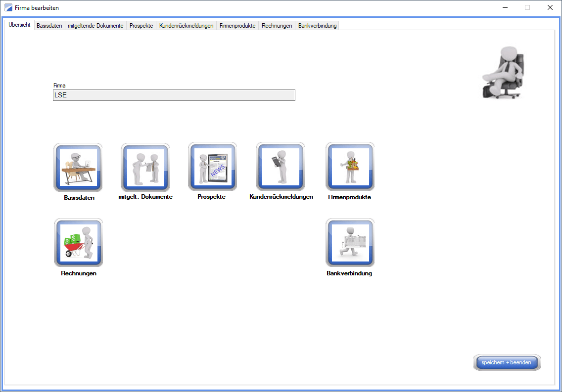Open the Kundenrückmeldungen tab

186,26
